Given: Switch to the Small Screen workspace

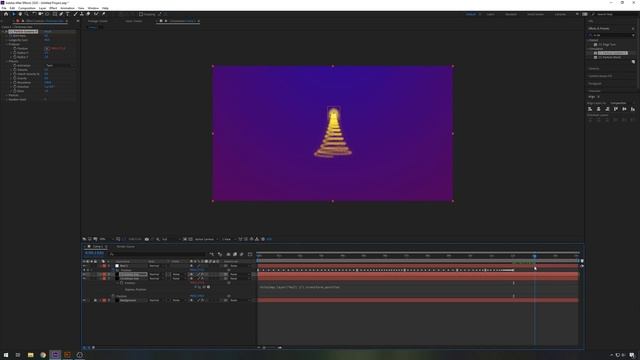Looking at the screenshot, I should 535,14.
